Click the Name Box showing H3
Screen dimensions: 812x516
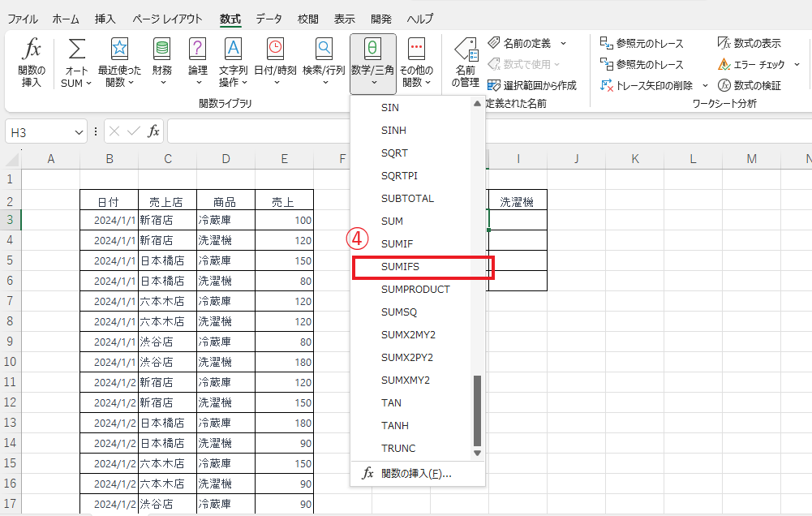click(x=41, y=132)
